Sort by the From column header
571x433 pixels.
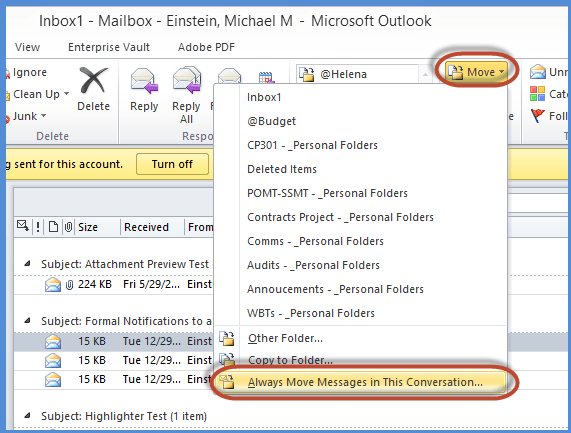(x=200, y=227)
